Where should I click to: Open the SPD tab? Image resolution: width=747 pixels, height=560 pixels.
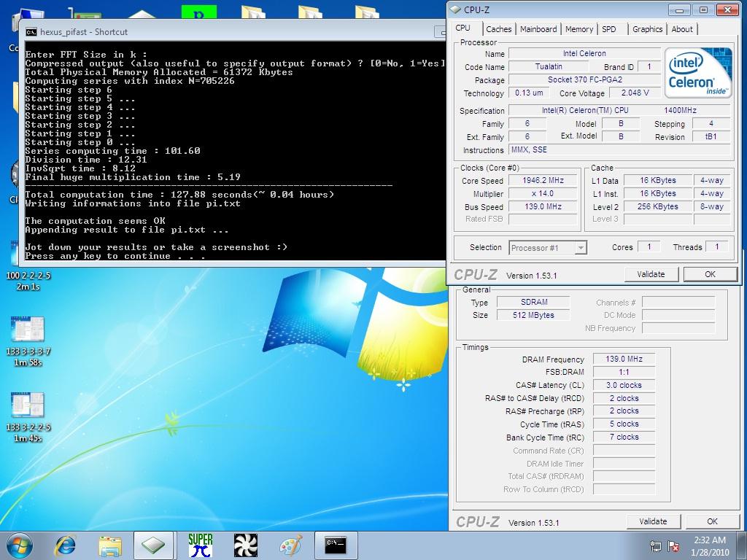609,29
